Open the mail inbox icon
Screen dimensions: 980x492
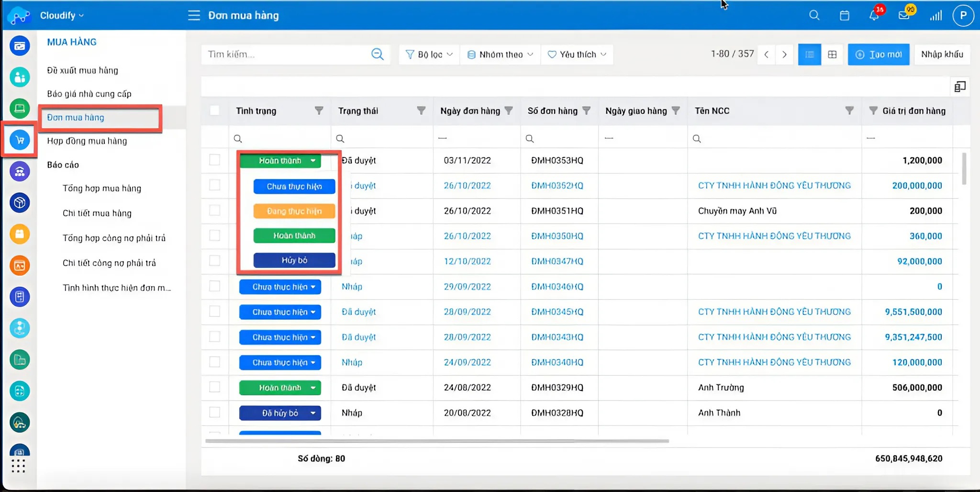click(904, 15)
